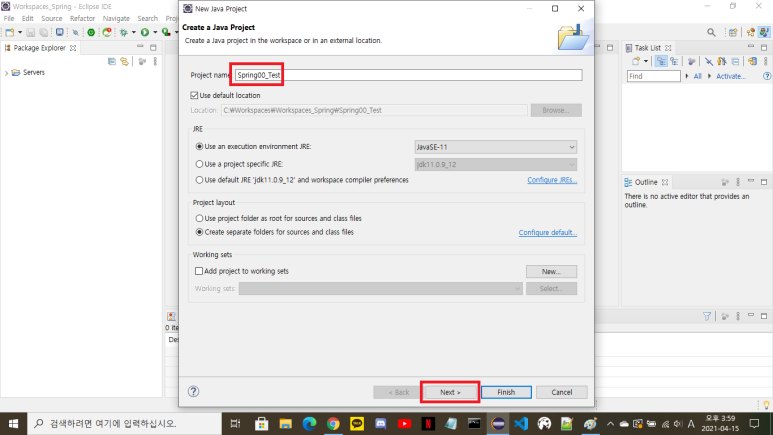Open the Source menu
Image resolution: width=773 pixels, height=435 pixels.
click(x=52, y=18)
